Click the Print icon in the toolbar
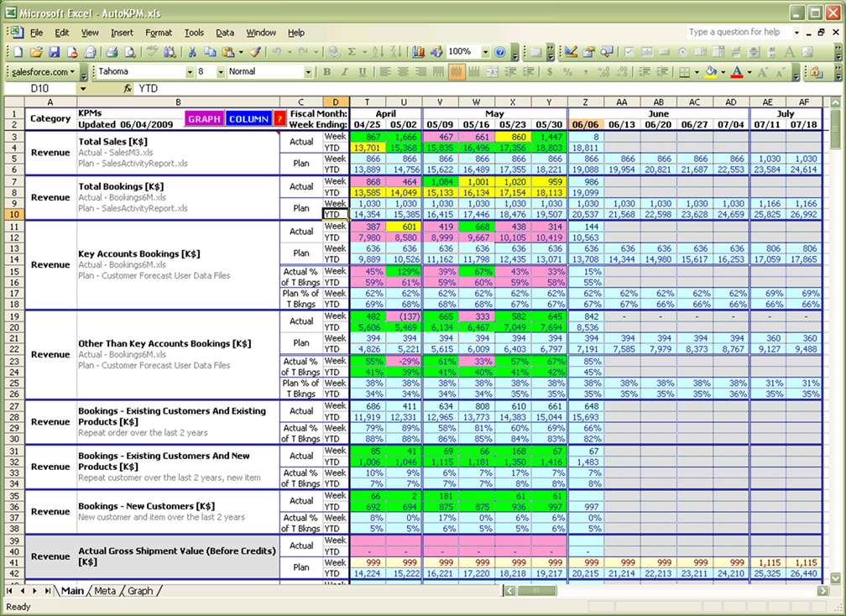846x616 pixels. pos(112,52)
